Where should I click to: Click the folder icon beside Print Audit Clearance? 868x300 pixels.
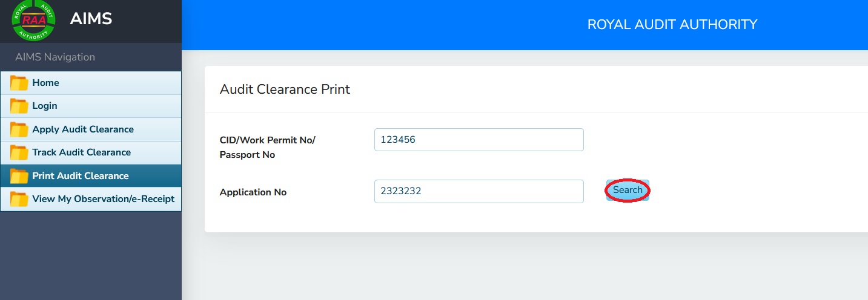[19, 176]
